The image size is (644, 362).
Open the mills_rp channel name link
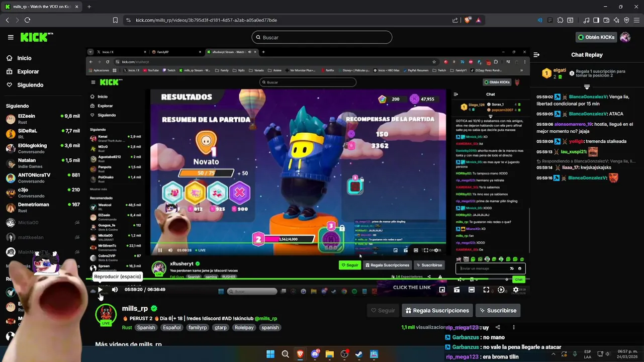click(135, 309)
